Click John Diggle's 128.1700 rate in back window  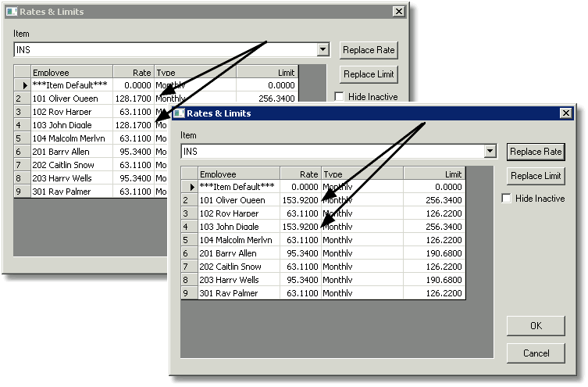134,125
